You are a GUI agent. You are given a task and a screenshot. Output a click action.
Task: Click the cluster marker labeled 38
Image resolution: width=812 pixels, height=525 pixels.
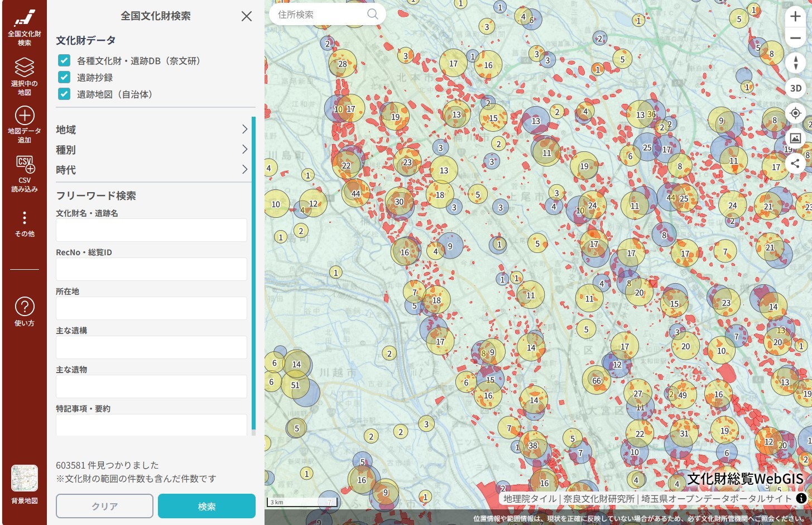tap(533, 446)
